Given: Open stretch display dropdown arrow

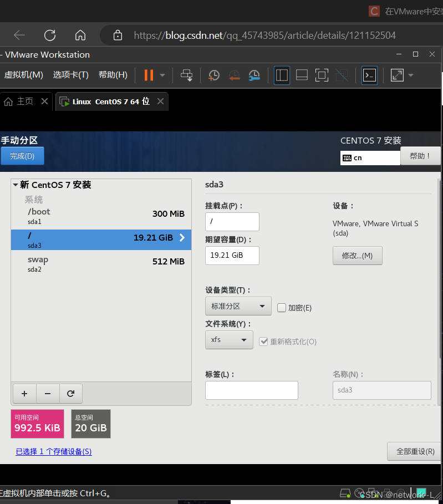Looking at the screenshot, I should coord(410,75).
